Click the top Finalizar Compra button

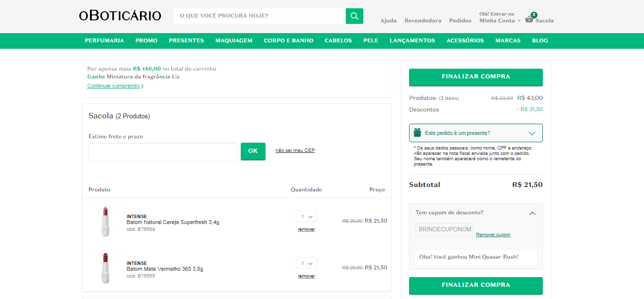click(476, 77)
